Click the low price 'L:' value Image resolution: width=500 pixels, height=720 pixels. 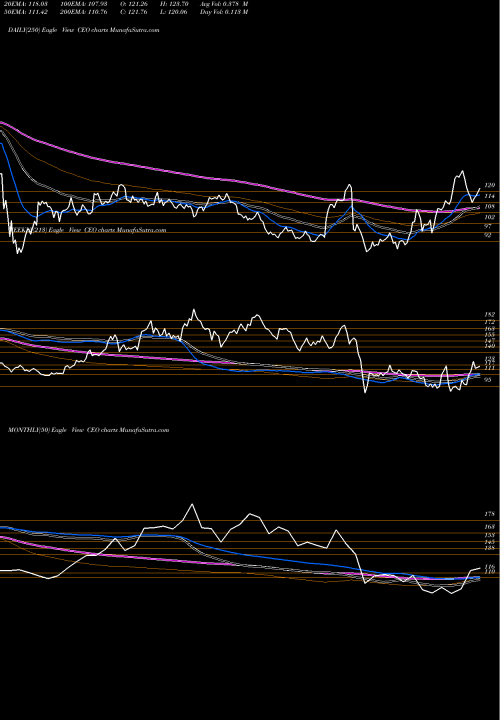(175, 12)
